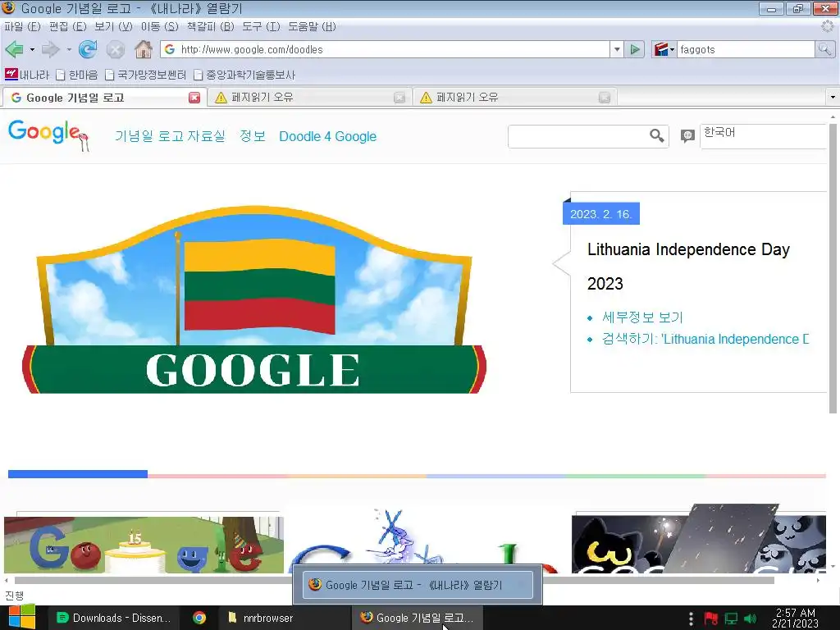Click the horizontal page scrollbar

tap(394, 580)
